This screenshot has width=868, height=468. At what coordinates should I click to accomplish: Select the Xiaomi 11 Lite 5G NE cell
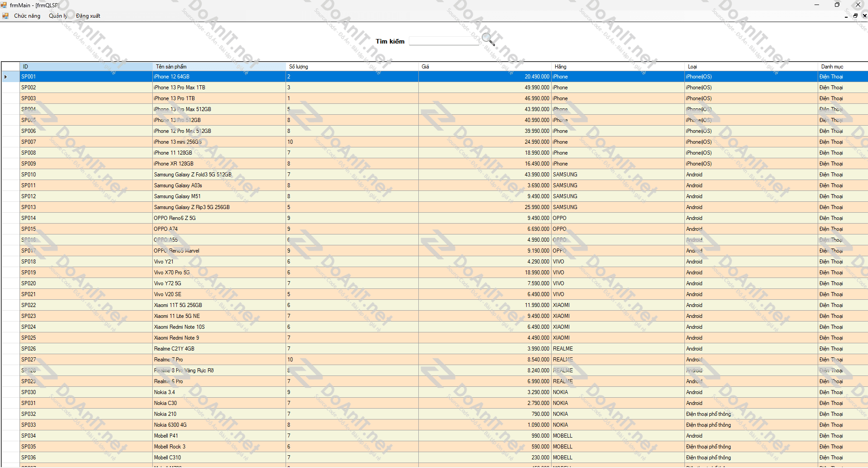(x=219, y=316)
